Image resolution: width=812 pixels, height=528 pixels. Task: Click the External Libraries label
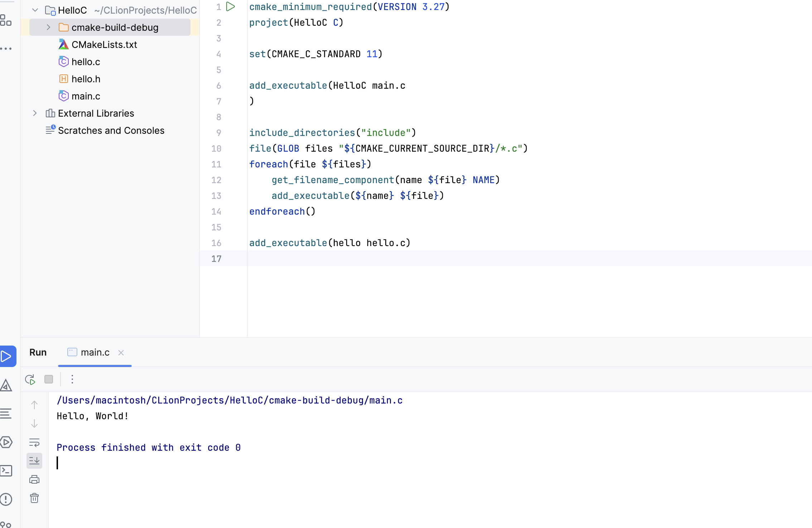[96, 113]
